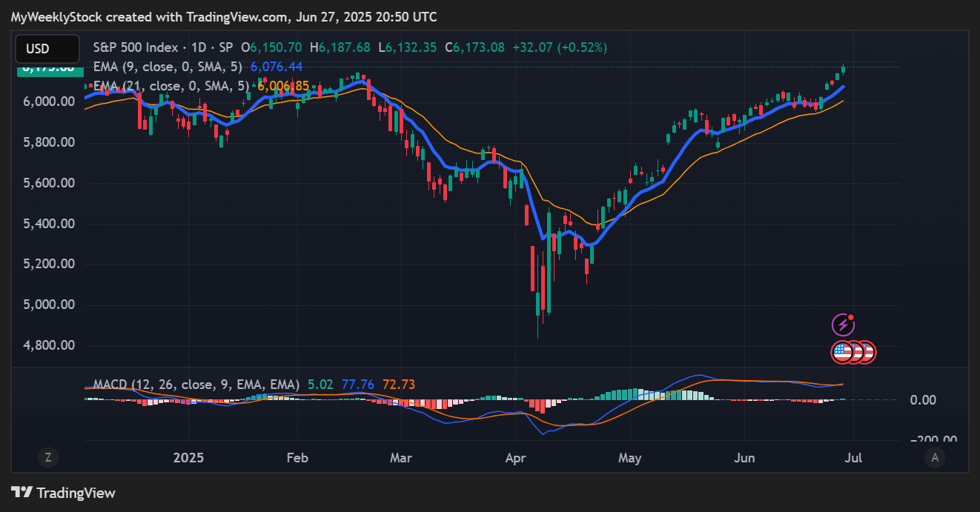Click the Jul label on time axis
Screen dimensions: 980x512
pos(852,458)
